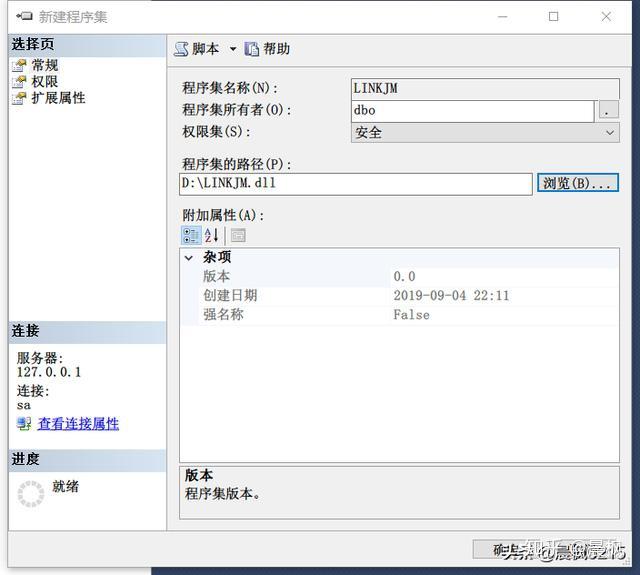Click the False value of 强名称
Screen dimensions: 640x575
pos(411,315)
